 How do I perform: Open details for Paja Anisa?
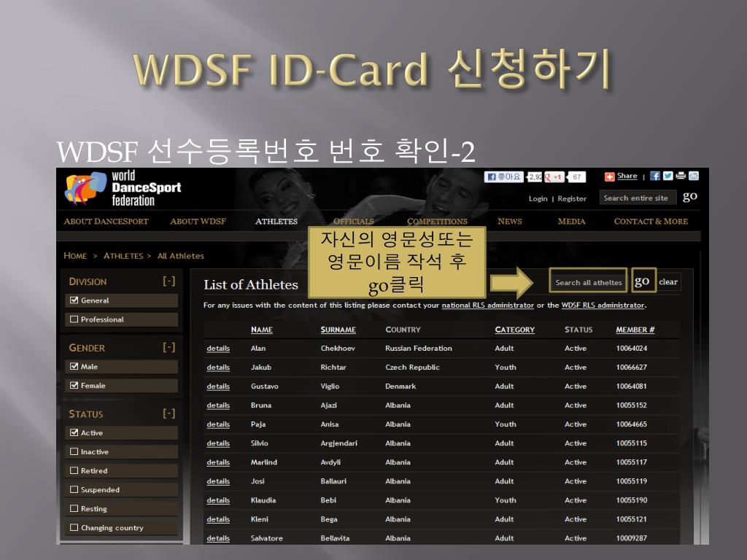coord(218,424)
